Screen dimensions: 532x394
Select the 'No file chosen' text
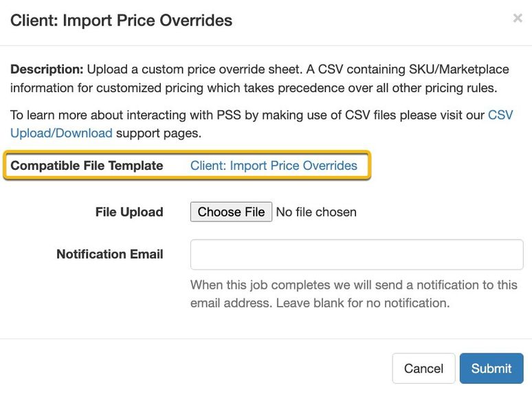click(316, 212)
